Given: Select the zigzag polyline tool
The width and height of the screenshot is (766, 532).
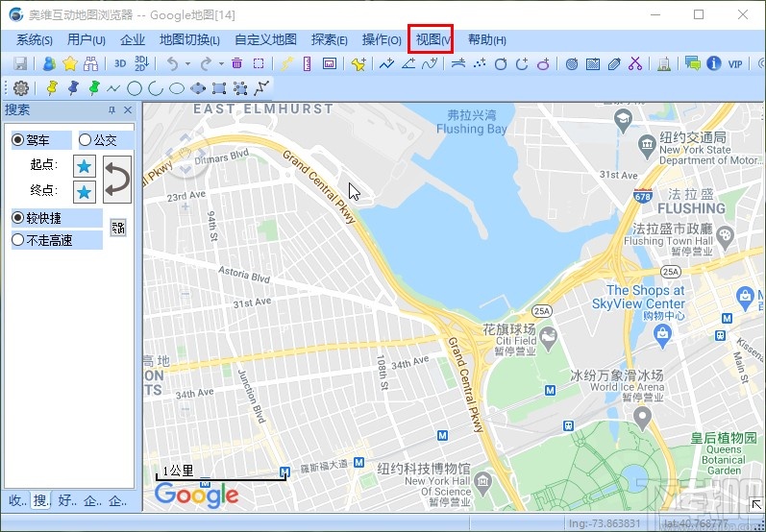Looking at the screenshot, I should click(x=113, y=88).
